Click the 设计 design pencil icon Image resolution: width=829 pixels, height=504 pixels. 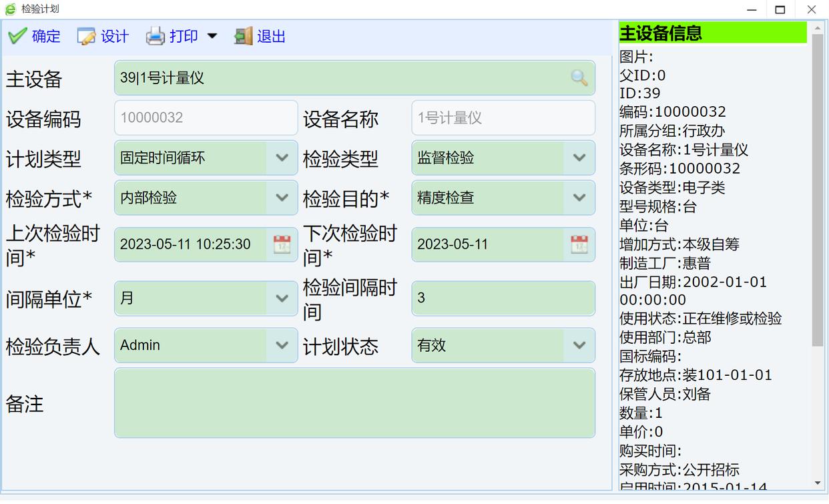[86, 36]
